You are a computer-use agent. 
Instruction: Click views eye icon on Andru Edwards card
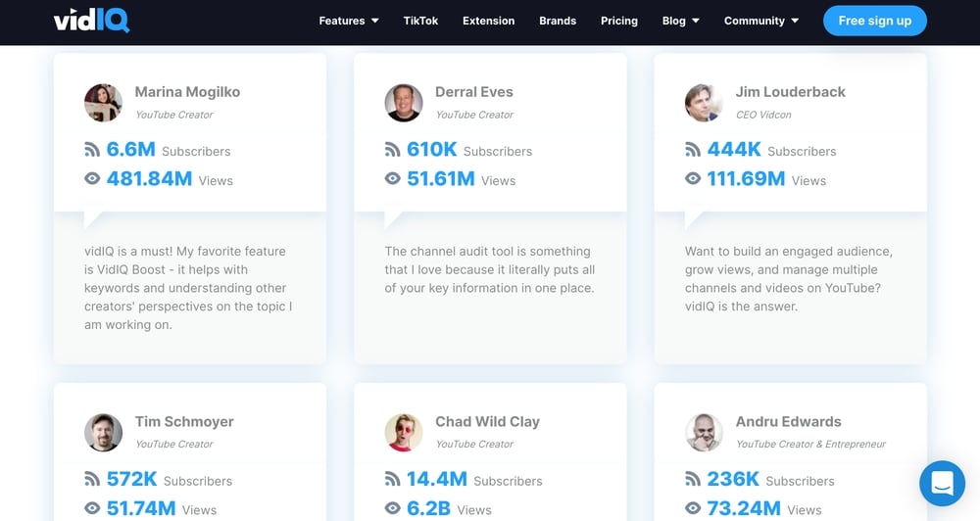pyautogui.click(x=693, y=508)
